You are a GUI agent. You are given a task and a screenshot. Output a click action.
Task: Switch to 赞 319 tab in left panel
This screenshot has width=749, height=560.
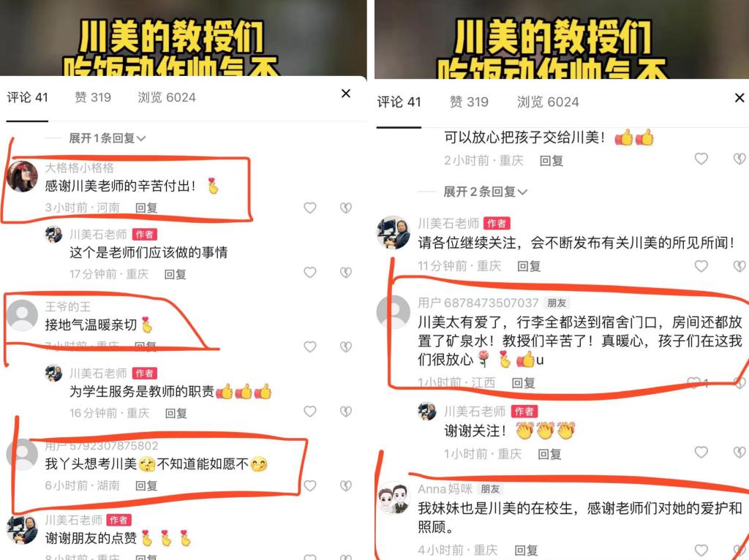click(93, 97)
